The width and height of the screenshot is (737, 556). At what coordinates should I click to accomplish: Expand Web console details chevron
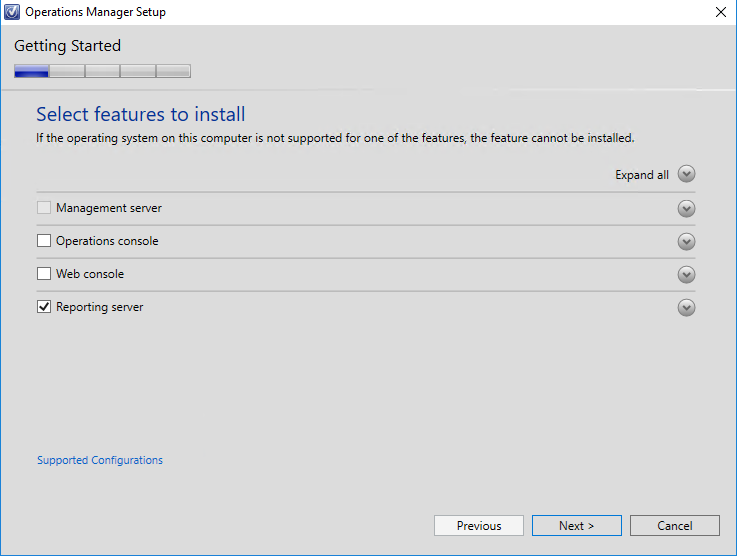[x=686, y=274]
